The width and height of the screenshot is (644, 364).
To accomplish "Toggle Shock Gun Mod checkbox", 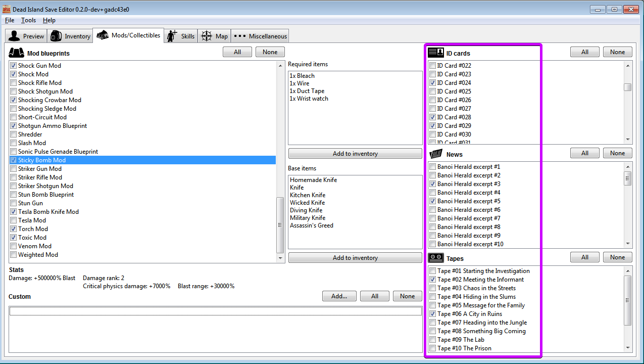I will tap(14, 66).
